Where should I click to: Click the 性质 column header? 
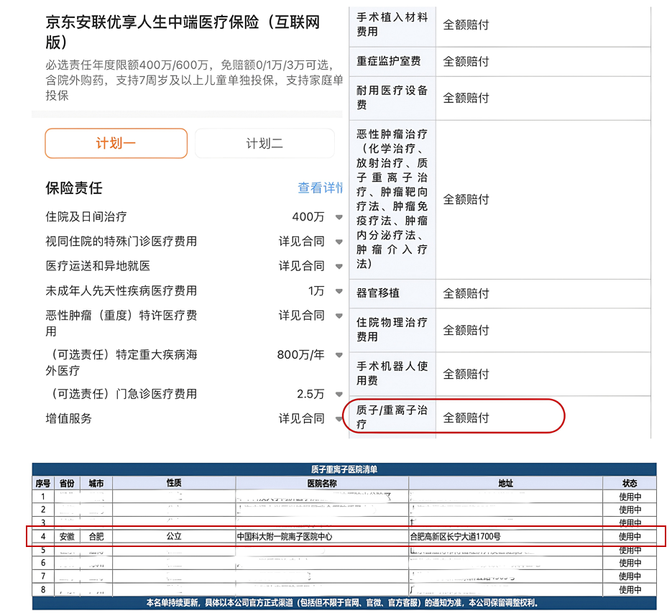pyautogui.click(x=174, y=483)
